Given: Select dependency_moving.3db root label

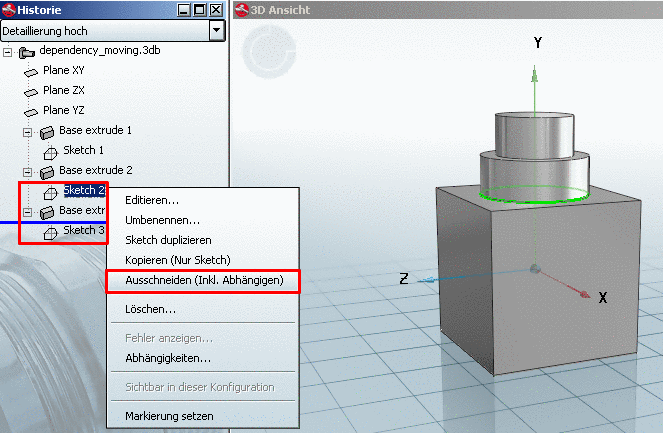Looking at the screenshot, I should (100, 50).
